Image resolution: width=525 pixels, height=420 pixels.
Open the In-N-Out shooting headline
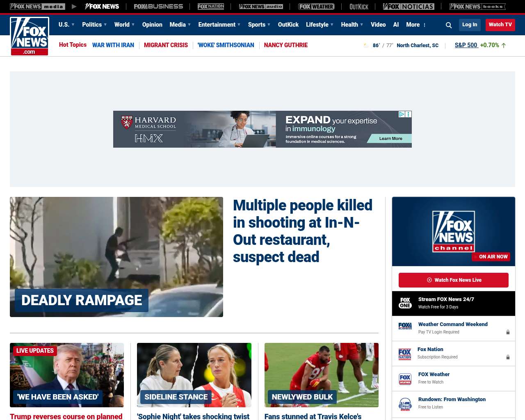(303, 231)
